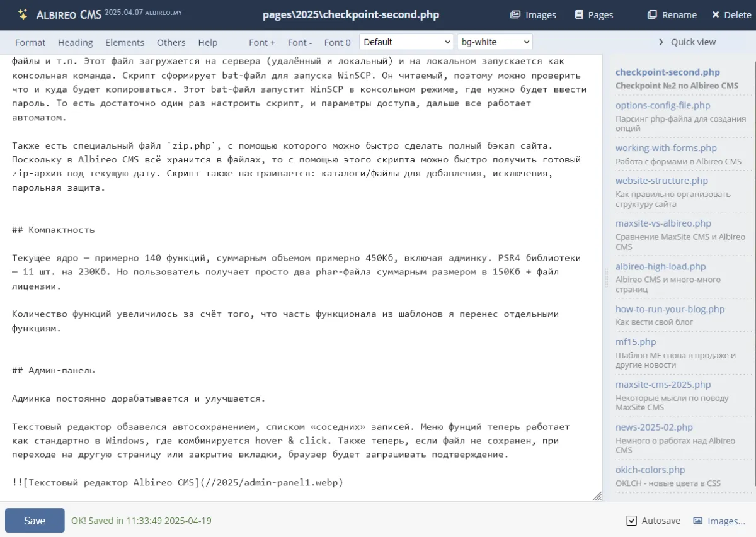Screen dimensions: 756x537
Task: Expand the Quick view chevron
Action: coord(661,42)
